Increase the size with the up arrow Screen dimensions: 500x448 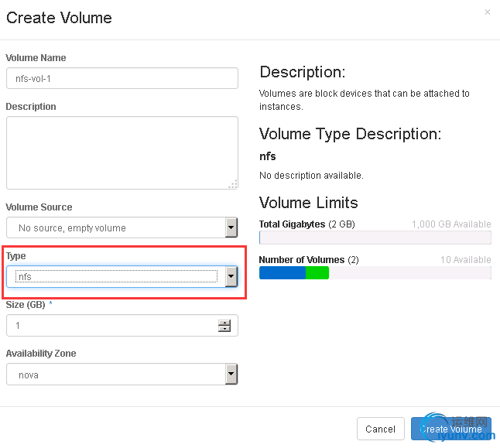224,322
